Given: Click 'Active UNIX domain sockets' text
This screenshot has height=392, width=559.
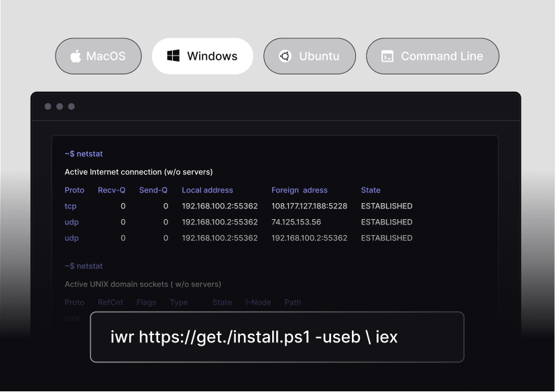Looking at the screenshot, I should pyautogui.click(x=116, y=284).
